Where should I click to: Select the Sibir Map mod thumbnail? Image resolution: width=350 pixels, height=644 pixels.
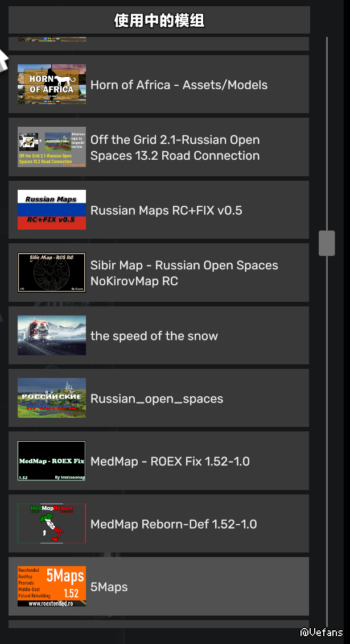pos(52,273)
